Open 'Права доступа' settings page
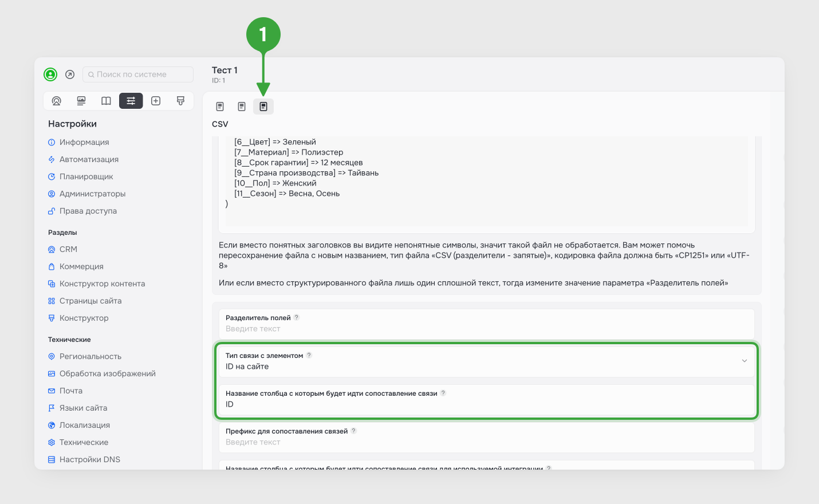The height and width of the screenshot is (504, 819). (88, 211)
